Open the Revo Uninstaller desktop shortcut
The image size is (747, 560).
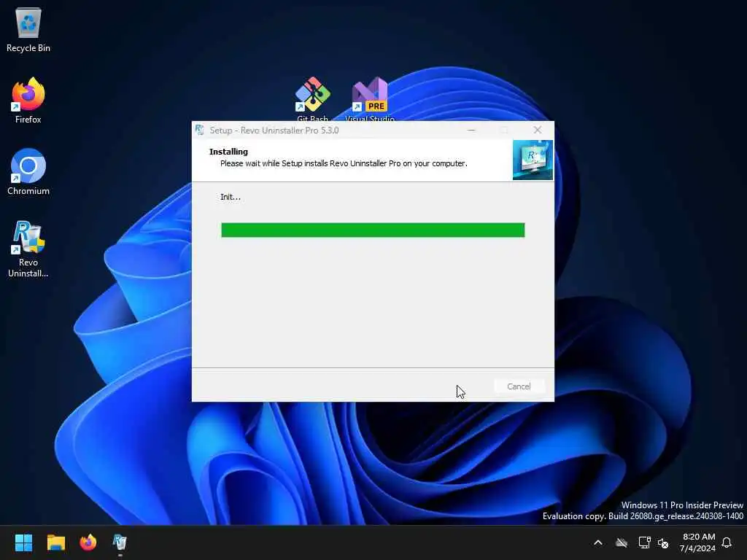28,249
